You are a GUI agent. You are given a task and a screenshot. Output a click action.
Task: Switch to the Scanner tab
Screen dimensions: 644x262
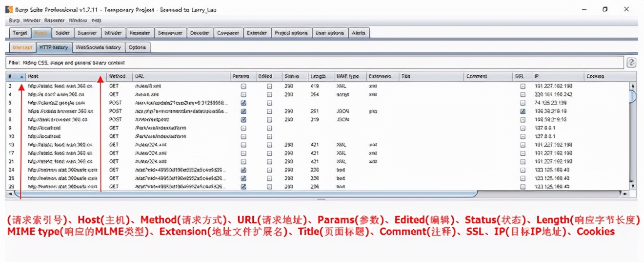click(88, 33)
